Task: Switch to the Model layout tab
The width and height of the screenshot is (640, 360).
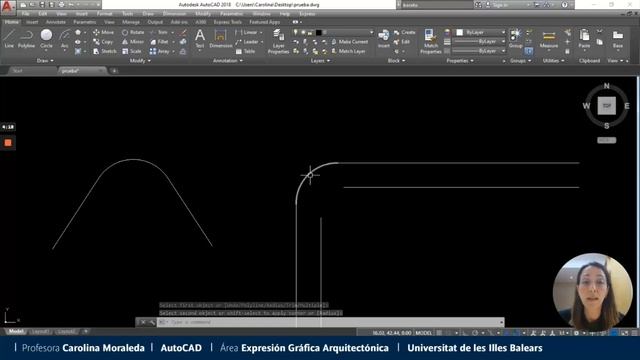Action: pos(16,331)
